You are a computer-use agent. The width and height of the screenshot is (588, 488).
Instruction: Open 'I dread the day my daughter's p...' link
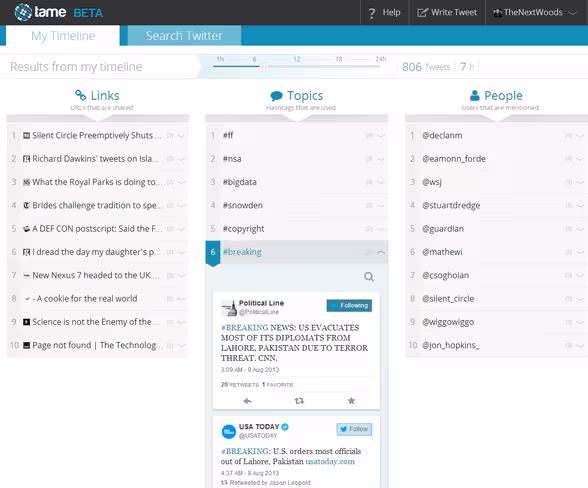[x=96, y=252]
